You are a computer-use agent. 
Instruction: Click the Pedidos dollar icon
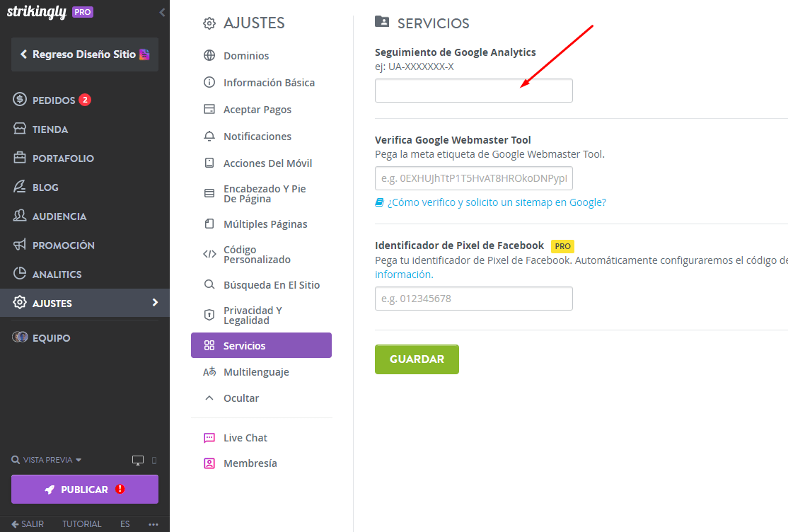click(x=20, y=100)
